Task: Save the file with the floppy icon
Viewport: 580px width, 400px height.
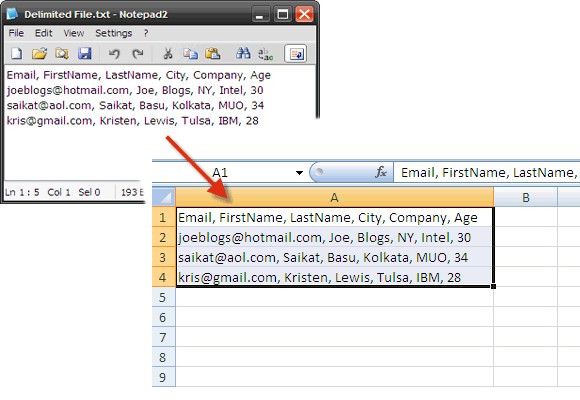Action: coord(85,54)
